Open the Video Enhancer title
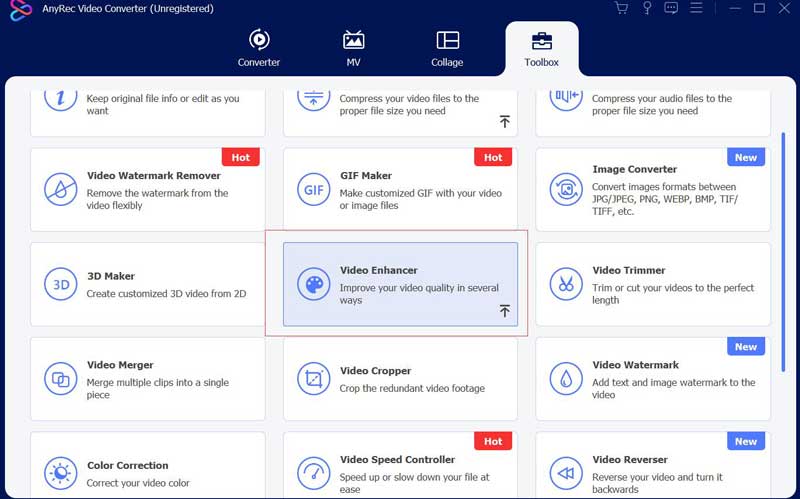The width and height of the screenshot is (800, 499). point(379,270)
